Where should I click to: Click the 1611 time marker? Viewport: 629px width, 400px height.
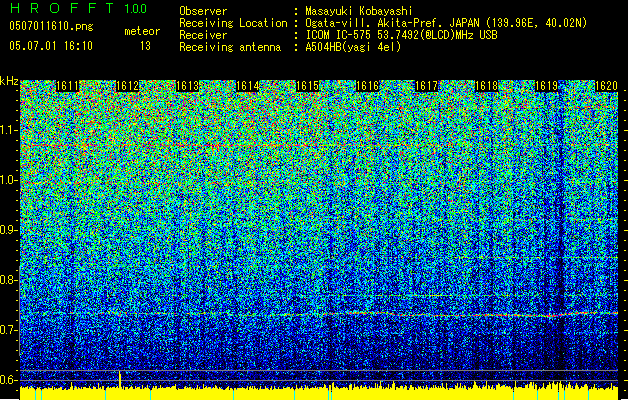click(67, 86)
